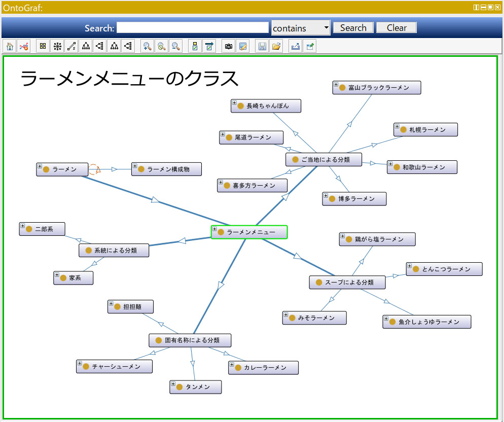504x422 pixels.
Task: Click the clear graph nodes icon
Action: point(24,46)
